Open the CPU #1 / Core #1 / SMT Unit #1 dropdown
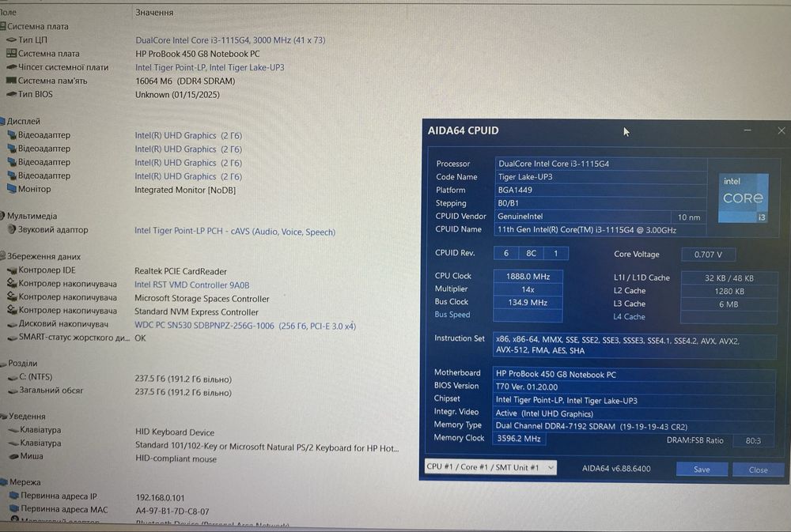Screen dimensions: 791x532 (x=491, y=467)
